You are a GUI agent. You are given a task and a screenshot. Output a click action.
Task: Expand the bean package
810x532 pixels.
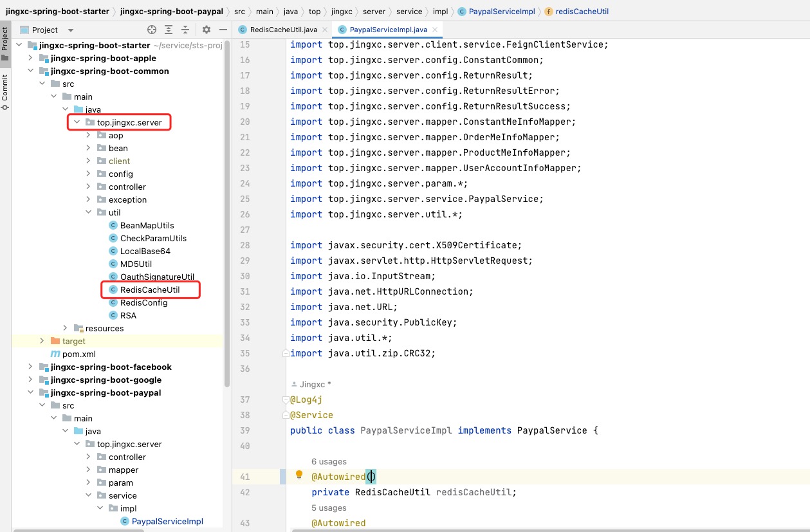point(89,148)
